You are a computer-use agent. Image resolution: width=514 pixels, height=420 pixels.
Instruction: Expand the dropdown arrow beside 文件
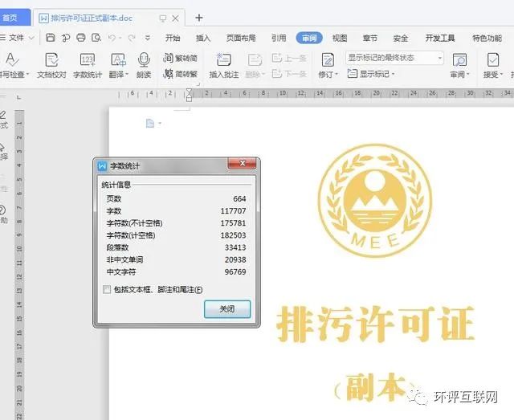31,38
